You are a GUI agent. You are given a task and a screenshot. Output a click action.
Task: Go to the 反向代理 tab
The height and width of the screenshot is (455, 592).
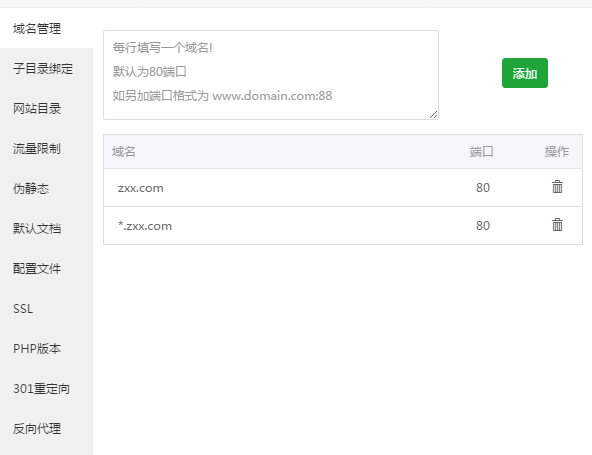click(37, 429)
